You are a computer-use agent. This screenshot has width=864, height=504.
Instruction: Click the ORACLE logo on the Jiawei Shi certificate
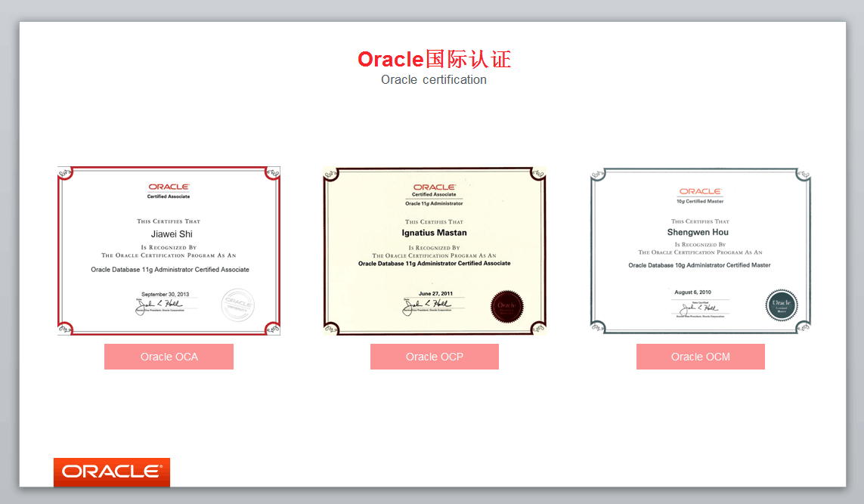169,187
